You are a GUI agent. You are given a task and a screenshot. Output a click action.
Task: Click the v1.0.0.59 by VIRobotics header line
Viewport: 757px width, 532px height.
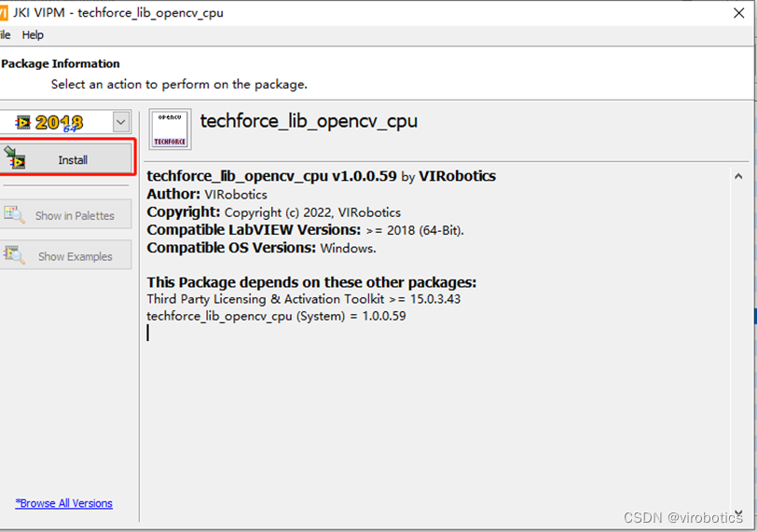point(321,176)
